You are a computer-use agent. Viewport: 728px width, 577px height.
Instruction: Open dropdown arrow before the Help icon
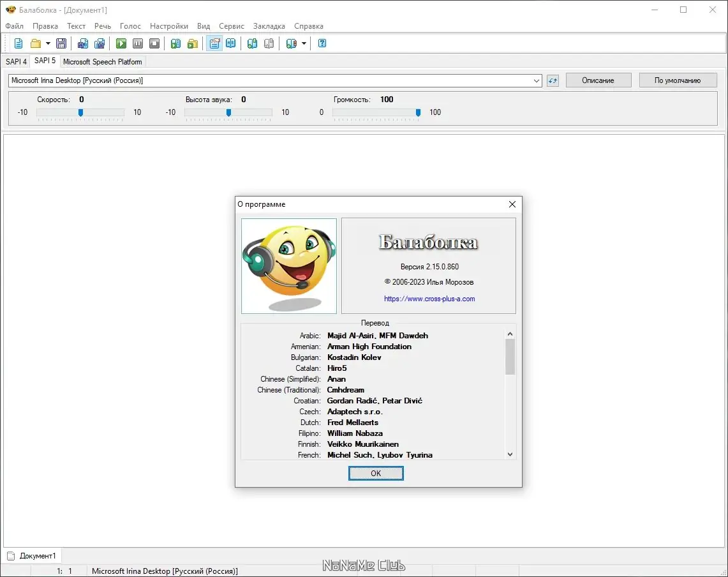coord(304,43)
